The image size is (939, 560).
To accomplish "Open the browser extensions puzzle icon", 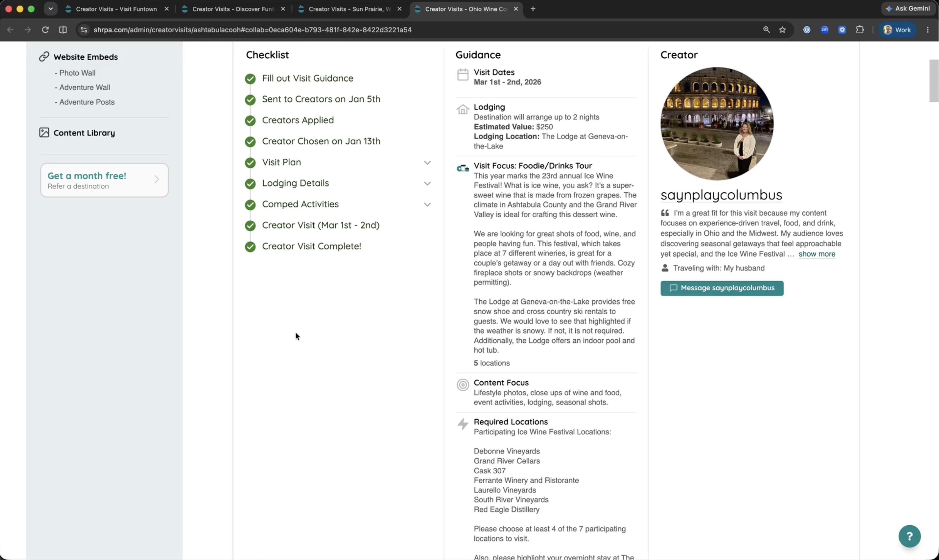I will click(x=860, y=29).
